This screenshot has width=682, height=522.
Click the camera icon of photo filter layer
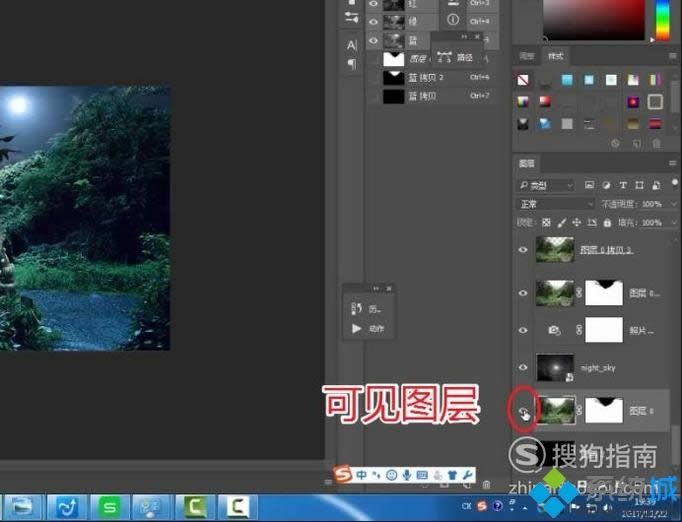click(554, 330)
